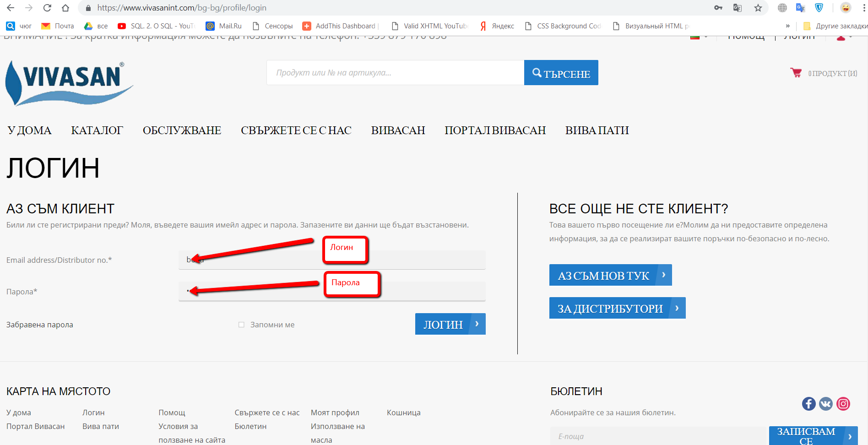Click the ЗАПИСВАМ СЕ newsletter button

pyautogui.click(x=814, y=436)
